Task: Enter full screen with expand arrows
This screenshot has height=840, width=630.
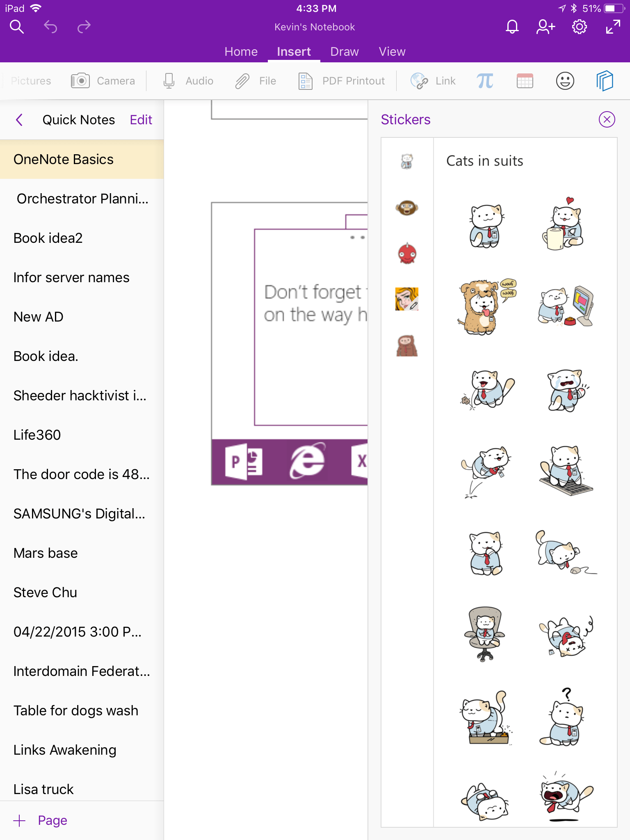Action: (613, 27)
